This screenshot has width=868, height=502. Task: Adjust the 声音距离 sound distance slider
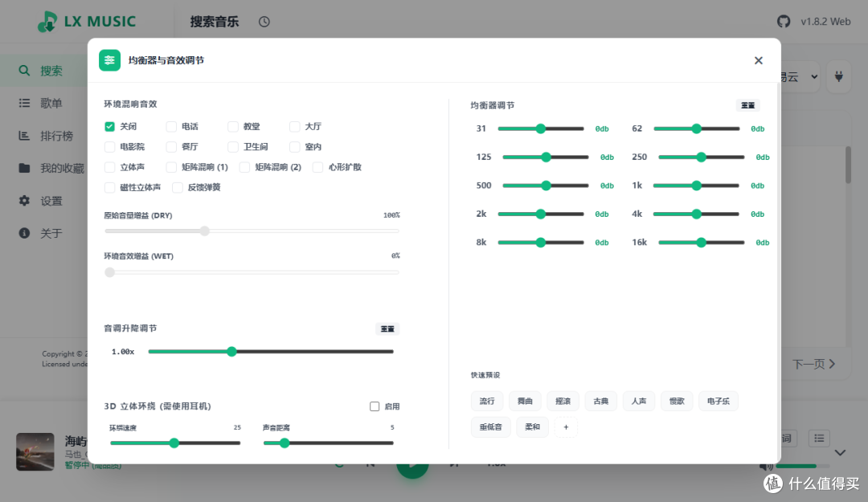[328, 443]
